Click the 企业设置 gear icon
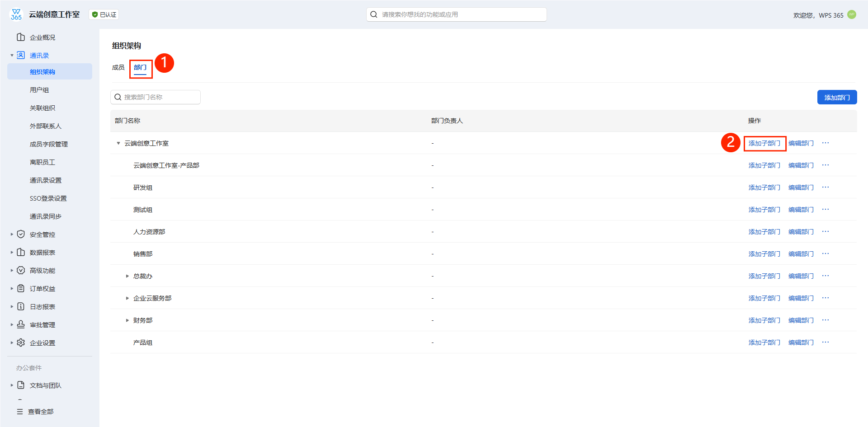The image size is (868, 427). pyautogui.click(x=21, y=343)
